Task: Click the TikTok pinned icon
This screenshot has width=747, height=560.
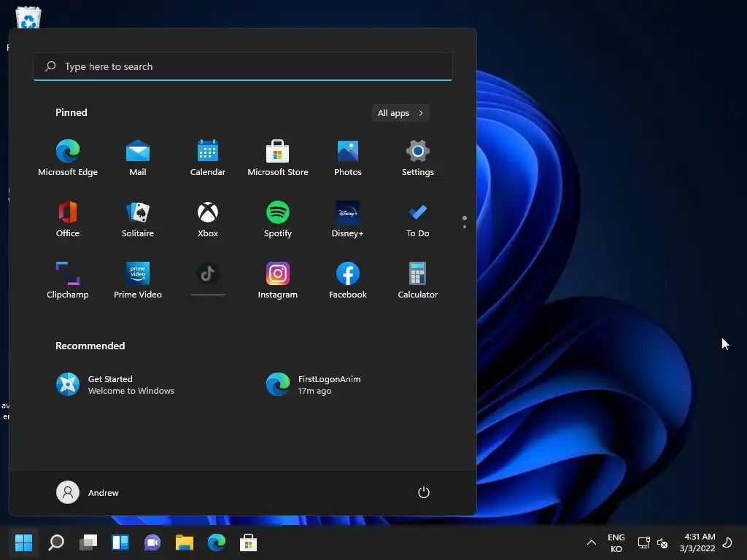Action: point(208,274)
